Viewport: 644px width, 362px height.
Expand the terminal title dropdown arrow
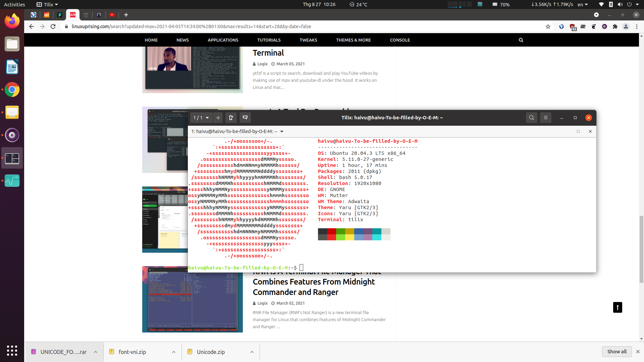pyautogui.click(x=282, y=131)
